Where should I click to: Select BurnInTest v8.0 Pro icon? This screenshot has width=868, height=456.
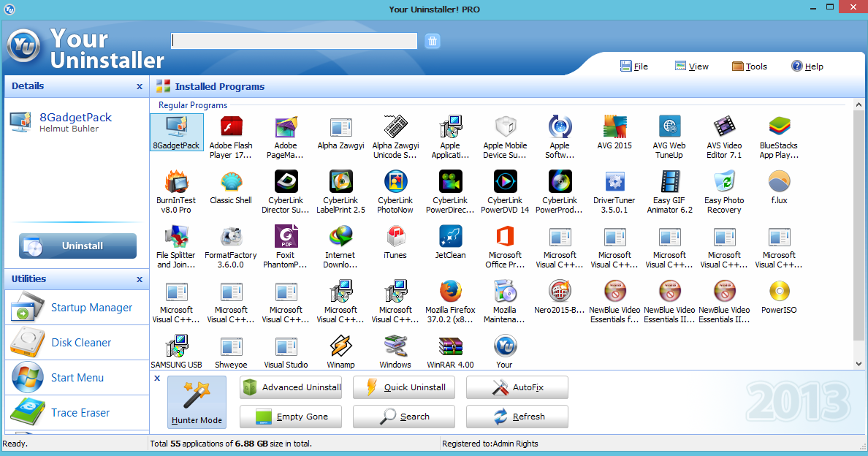click(x=176, y=182)
